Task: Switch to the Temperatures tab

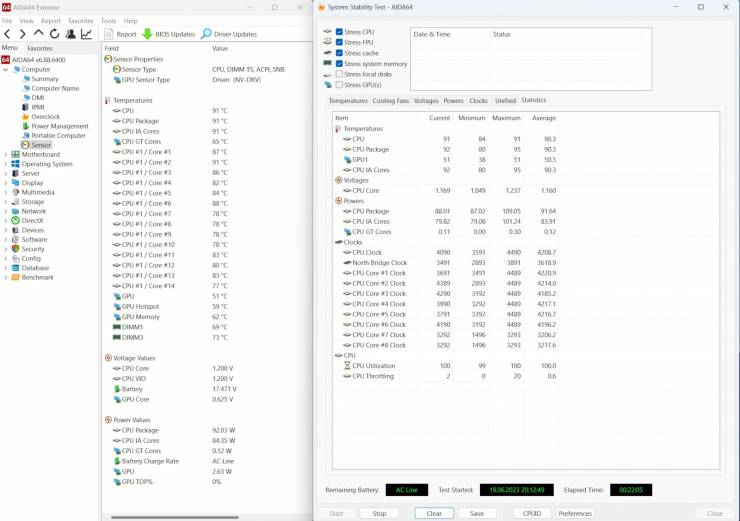Action: [x=348, y=101]
